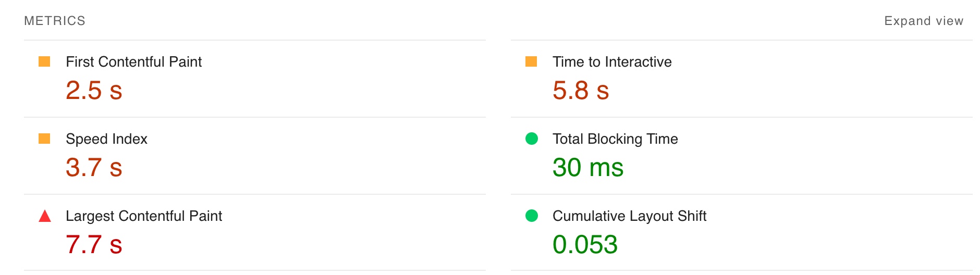Expand the First Contentful Paint metric row

coord(133,62)
